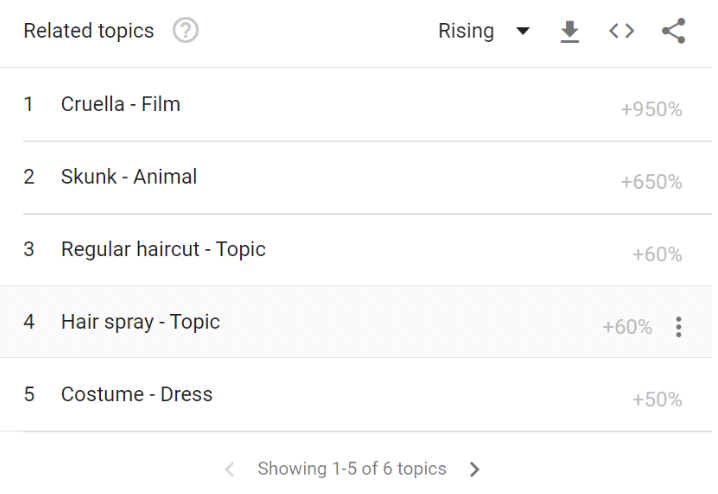Open the Cruella - Film topic
The image size is (718, 494).
120,104
